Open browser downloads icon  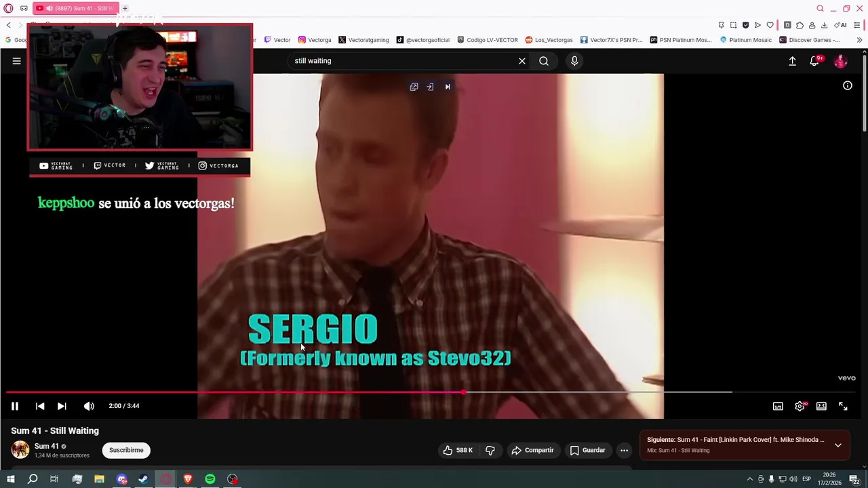tap(824, 25)
